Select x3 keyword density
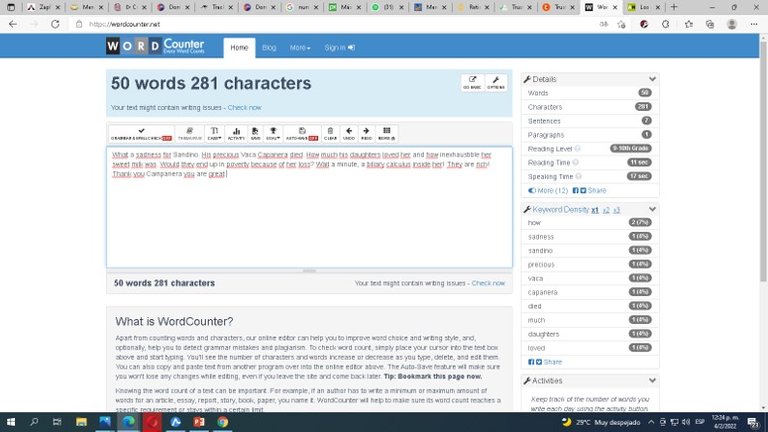The height and width of the screenshot is (432, 768). coord(616,210)
